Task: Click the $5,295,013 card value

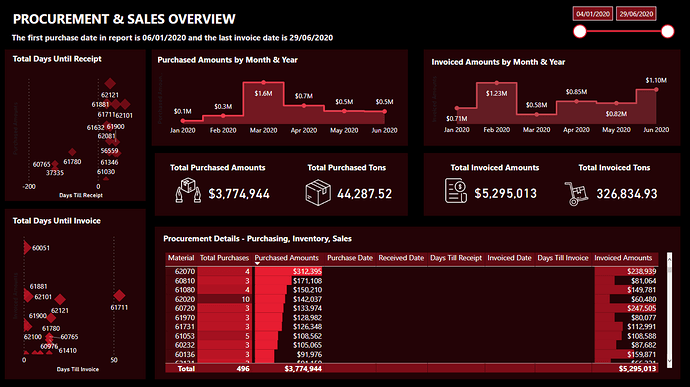Action: pyautogui.click(x=506, y=193)
